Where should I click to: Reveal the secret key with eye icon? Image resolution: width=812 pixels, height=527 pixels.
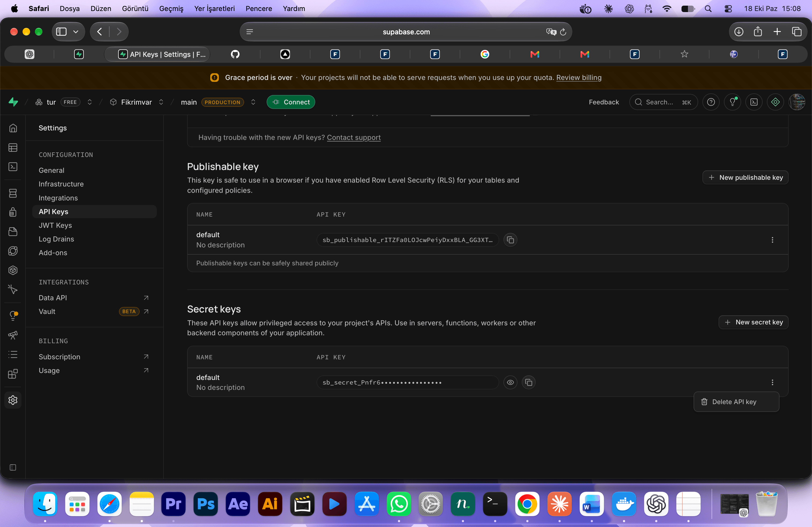click(510, 382)
